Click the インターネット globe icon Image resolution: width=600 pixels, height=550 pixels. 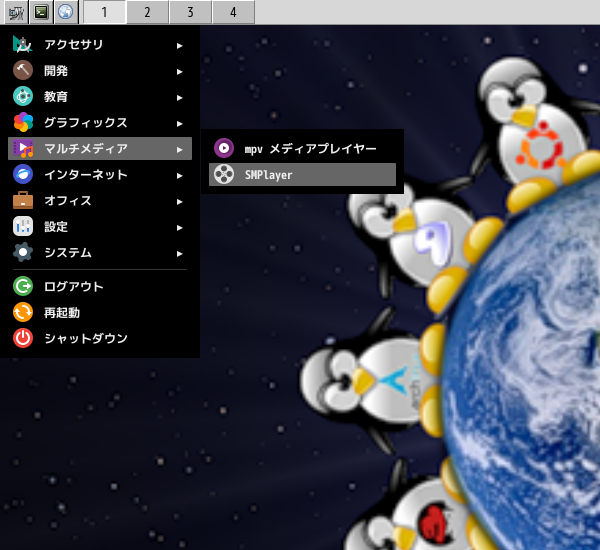tap(23, 175)
